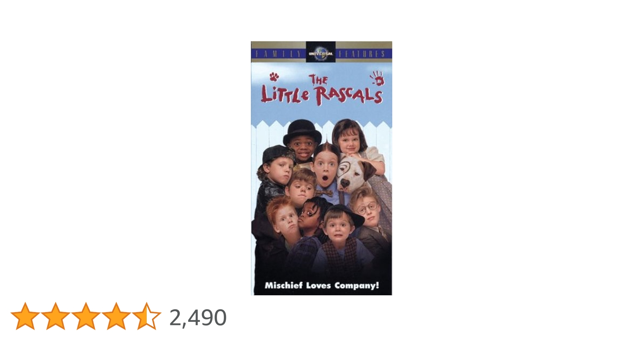The image size is (644, 337).
Task: Click the half-filled fifth rating star
Action: (x=146, y=316)
